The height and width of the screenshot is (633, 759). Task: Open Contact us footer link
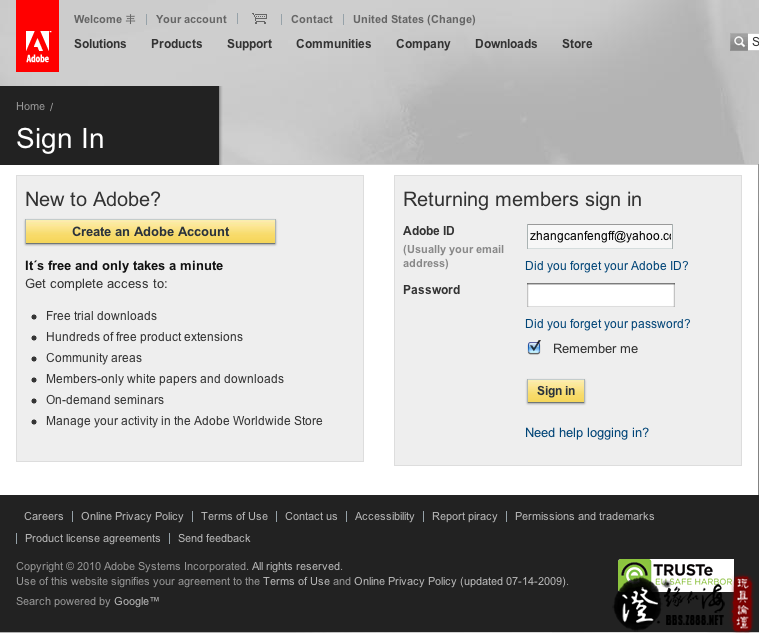(311, 516)
